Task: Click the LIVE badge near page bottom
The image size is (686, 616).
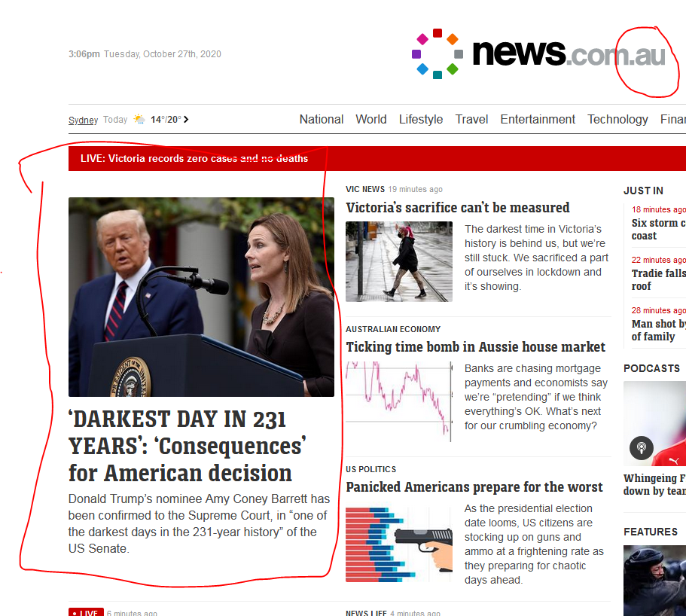Action: click(86, 612)
